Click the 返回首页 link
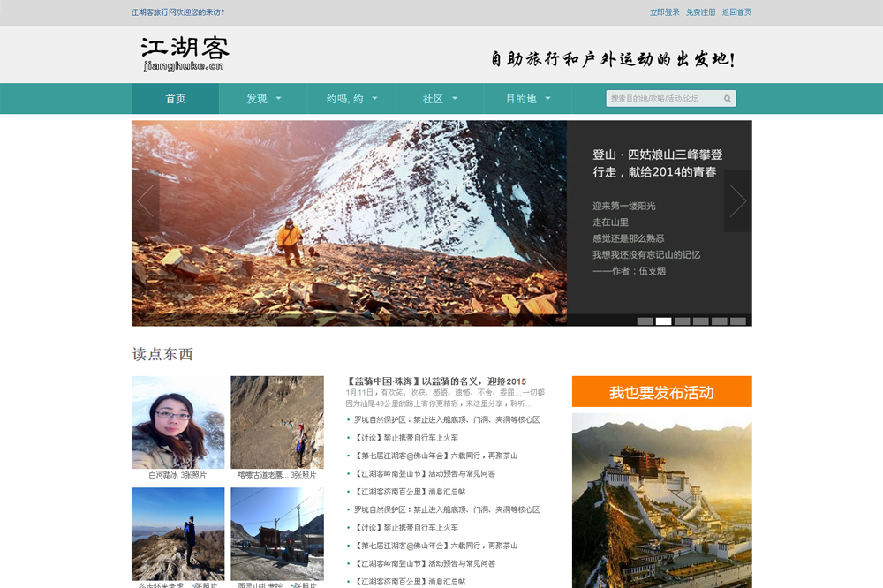 (736, 12)
